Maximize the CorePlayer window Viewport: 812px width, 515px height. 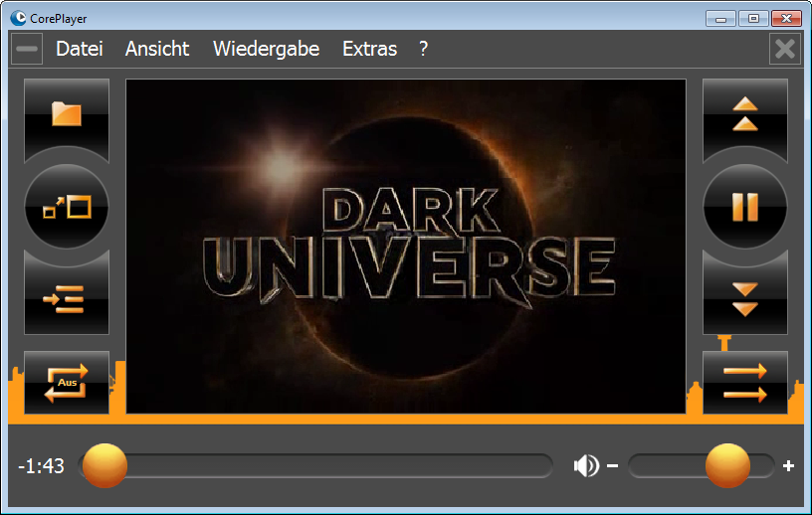753,19
